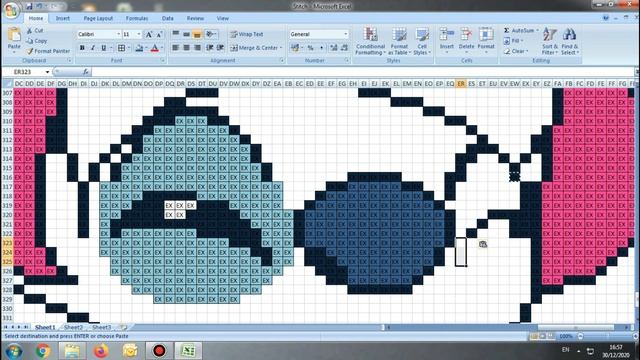Image resolution: width=640 pixels, height=360 pixels.
Task: Toggle Wrap Text
Action: [x=247, y=34]
